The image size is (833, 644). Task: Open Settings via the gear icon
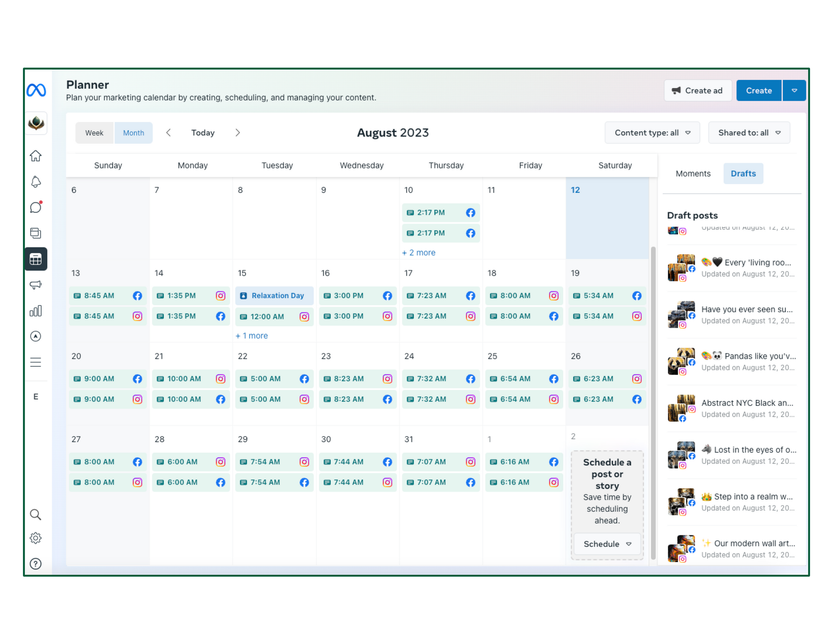[36, 538]
